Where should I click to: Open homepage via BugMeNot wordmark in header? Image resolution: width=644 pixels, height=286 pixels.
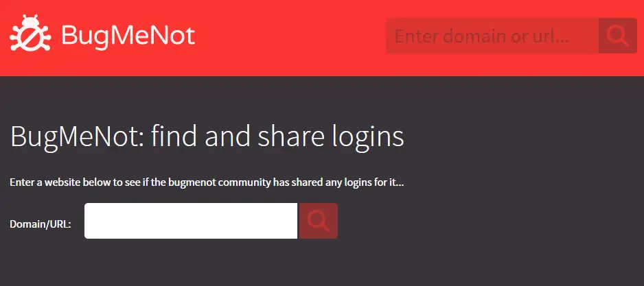click(128, 35)
